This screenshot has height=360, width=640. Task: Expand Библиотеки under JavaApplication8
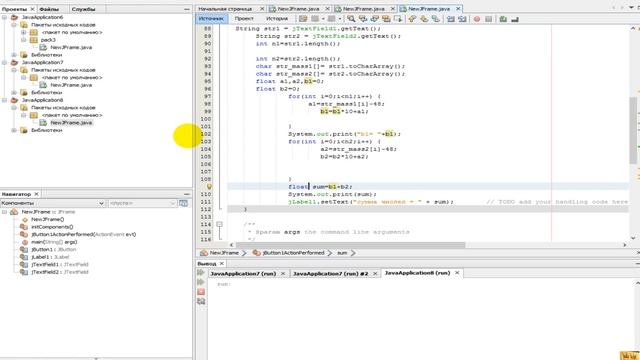(x=14, y=130)
